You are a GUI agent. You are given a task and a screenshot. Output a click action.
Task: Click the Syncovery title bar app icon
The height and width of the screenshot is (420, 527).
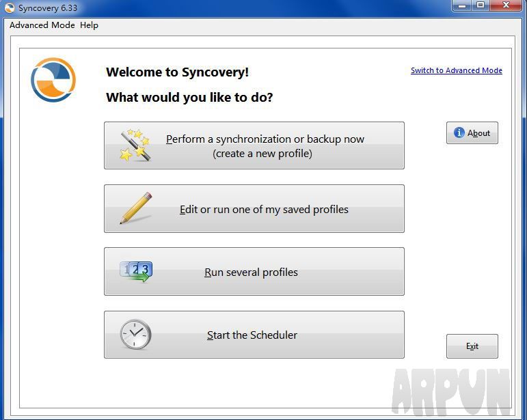pos(10,8)
